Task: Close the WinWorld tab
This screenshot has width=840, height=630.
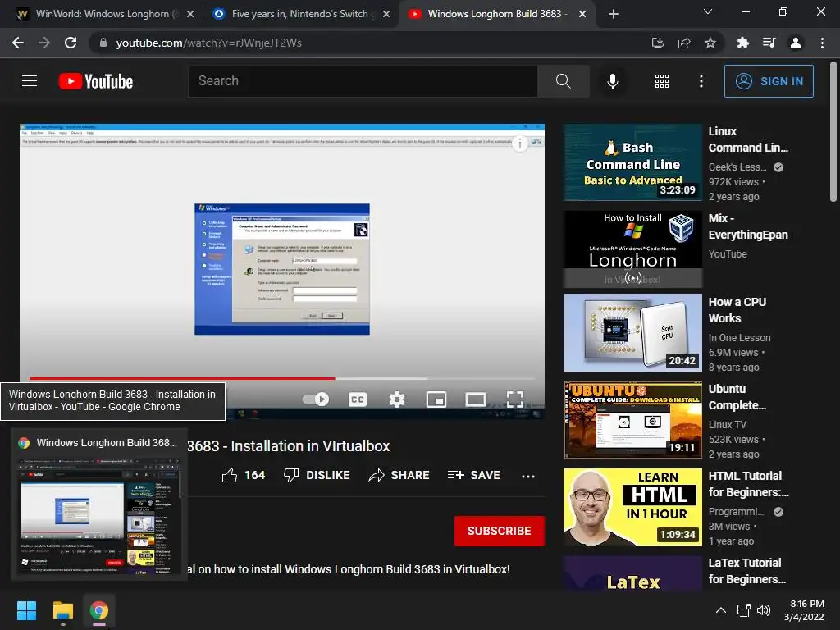Action: (x=190, y=14)
